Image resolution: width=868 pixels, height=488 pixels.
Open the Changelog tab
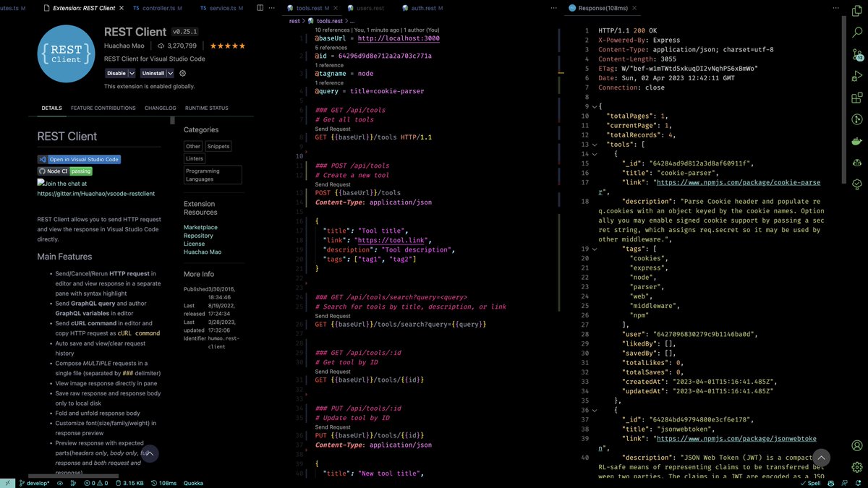pos(161,108)
